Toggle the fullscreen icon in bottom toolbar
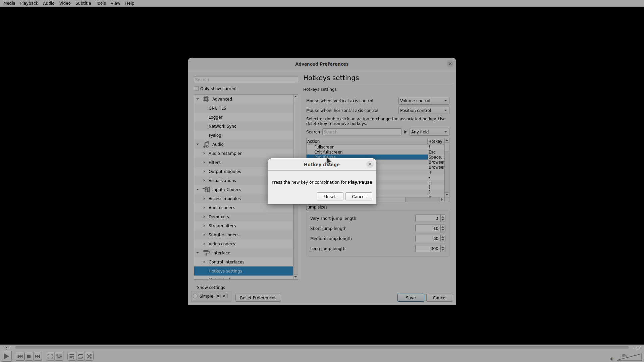 coord(50,356)
